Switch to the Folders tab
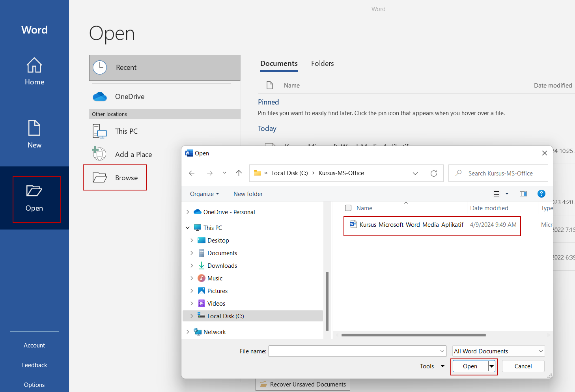Image resolution: width=575 pixels, height=392 pixels. click(x=322, y=63)
